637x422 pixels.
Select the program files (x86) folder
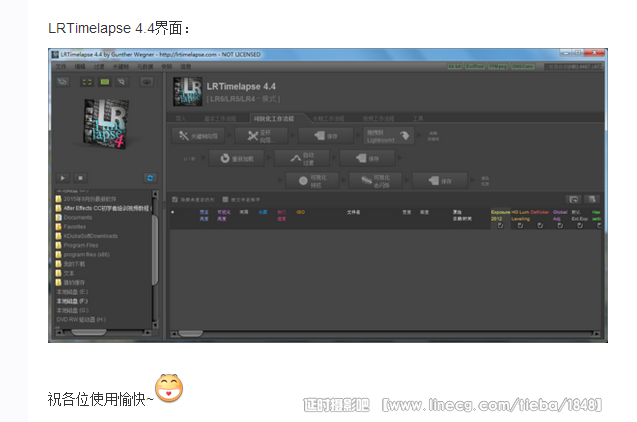pos(82,255)
